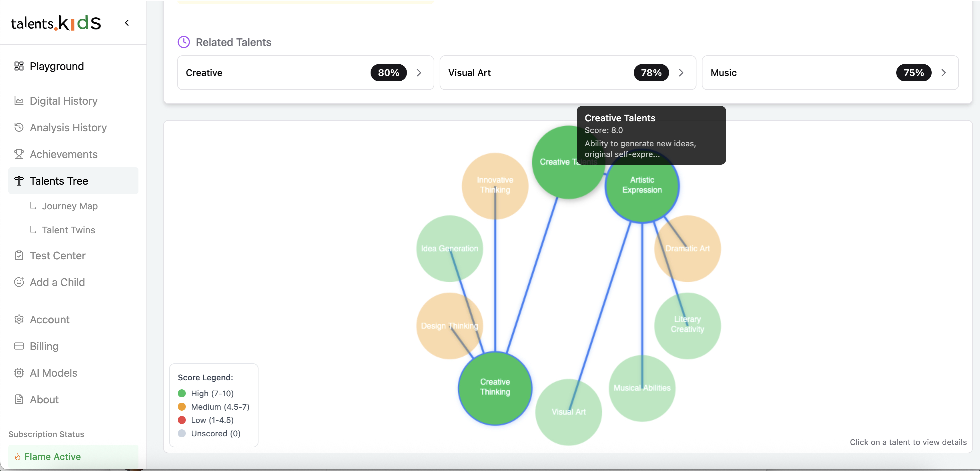Open the Visual Art related talent card

click(x=568, y=73)
